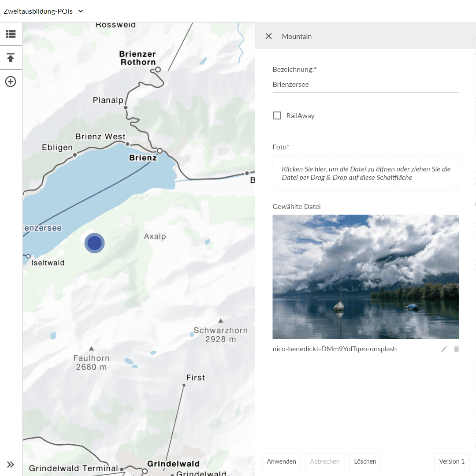
Task: Click the Schwarzhorn peak triangle symbol
Action: (x=221, y=320)
